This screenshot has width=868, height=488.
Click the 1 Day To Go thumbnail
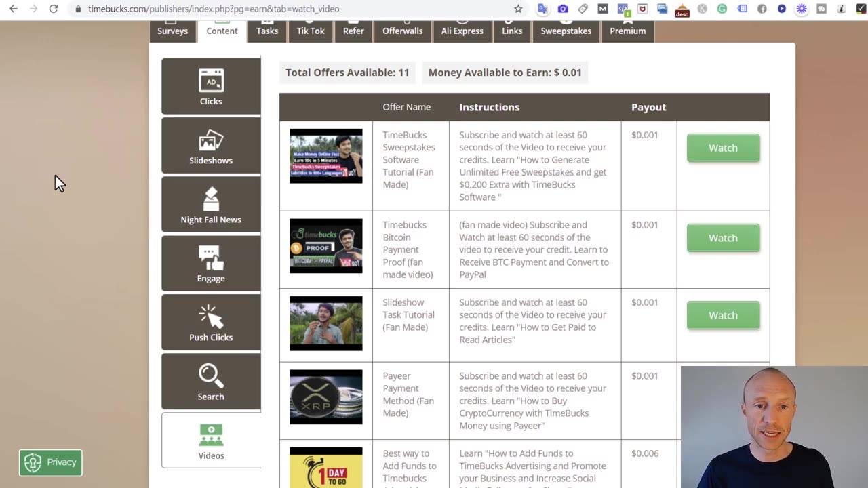coord(326,468)
